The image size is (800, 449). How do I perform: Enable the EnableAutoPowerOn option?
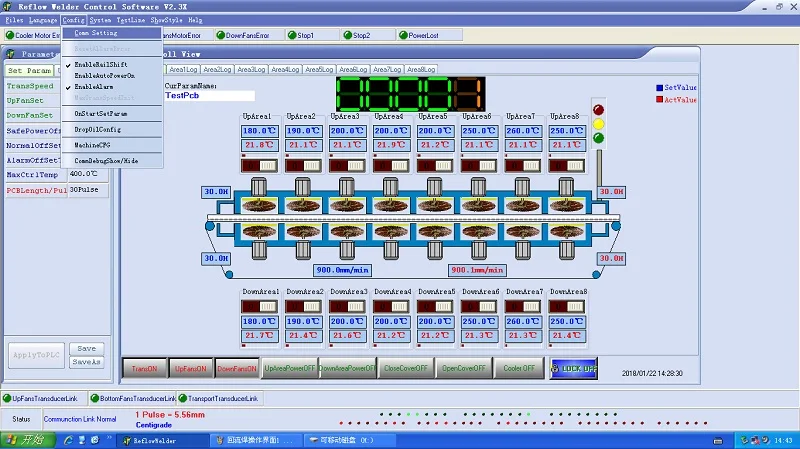pos(104,75)
